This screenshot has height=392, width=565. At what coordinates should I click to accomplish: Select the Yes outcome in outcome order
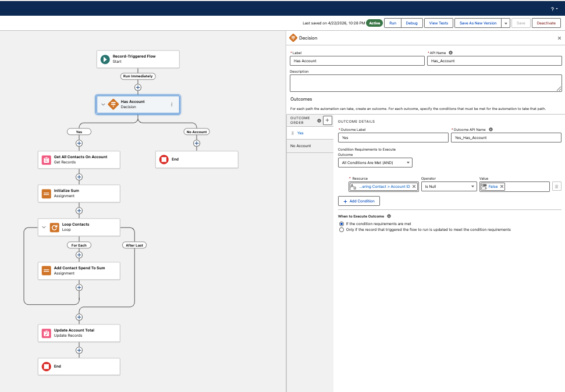[310, 133]
